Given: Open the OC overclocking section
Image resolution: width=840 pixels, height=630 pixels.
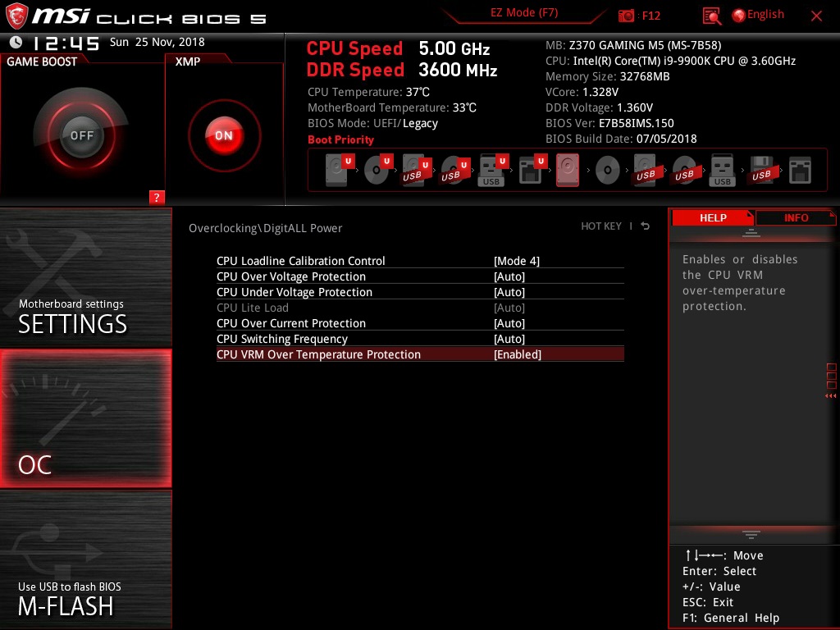Looking at the screenshot, I should click(85, 418).
